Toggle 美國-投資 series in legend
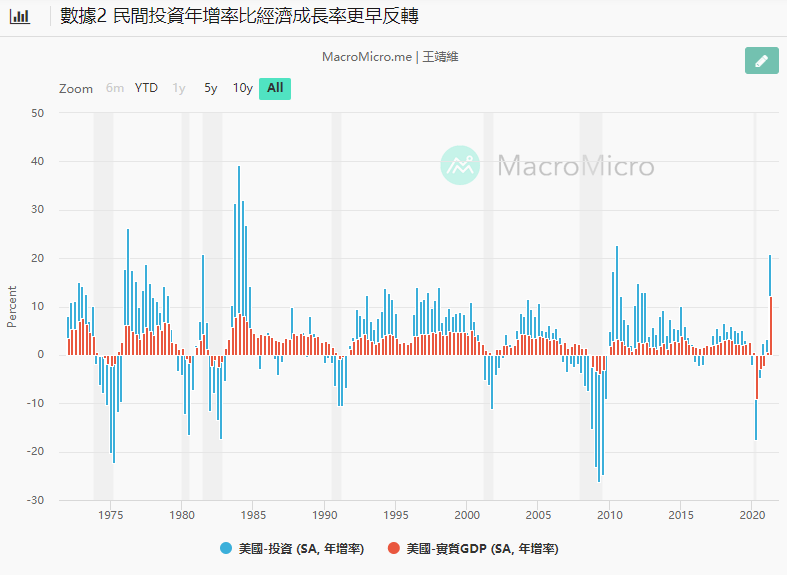 point(300,549)
